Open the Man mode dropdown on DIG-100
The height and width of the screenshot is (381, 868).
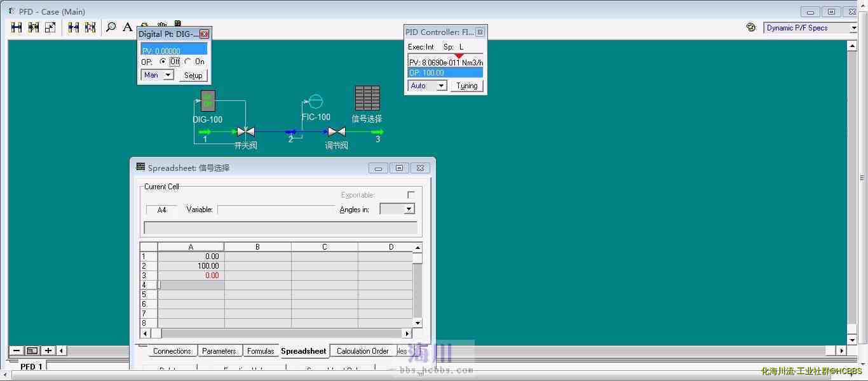168,75
